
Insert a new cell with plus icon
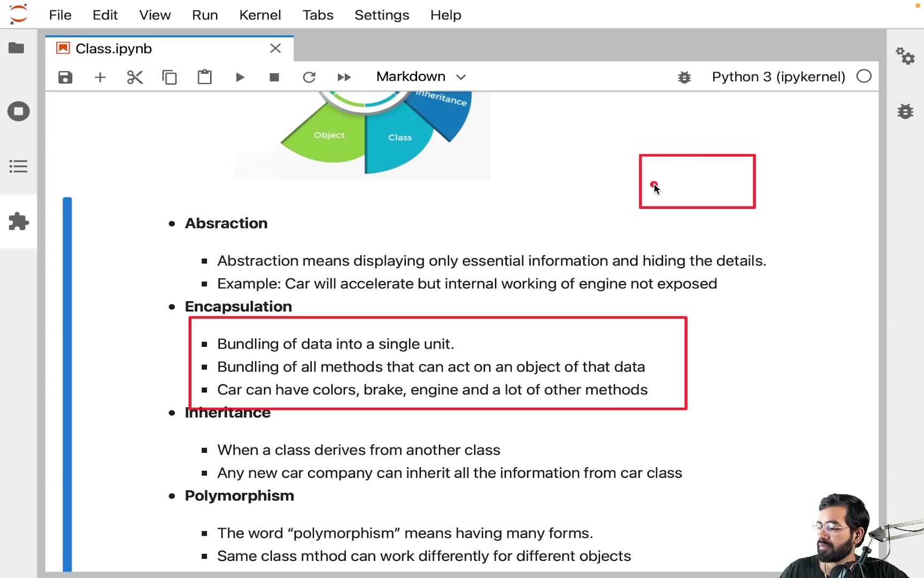click(x=100, y=77)
